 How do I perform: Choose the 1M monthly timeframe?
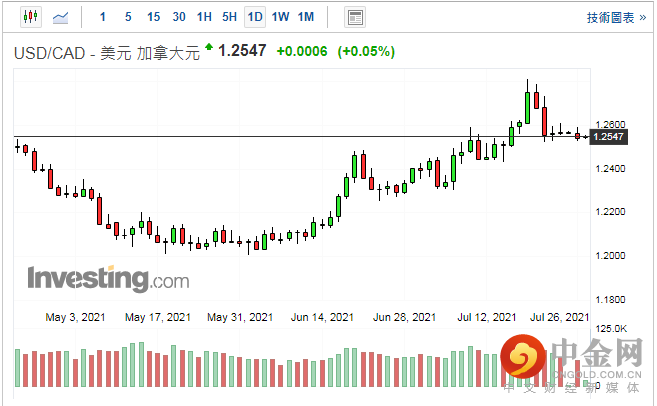pyautogui.click(x=306, y=17)
